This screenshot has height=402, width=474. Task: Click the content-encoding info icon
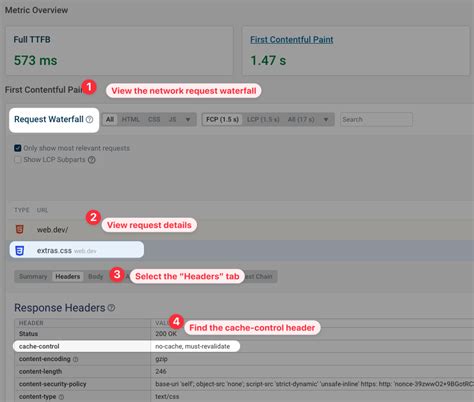76,359
